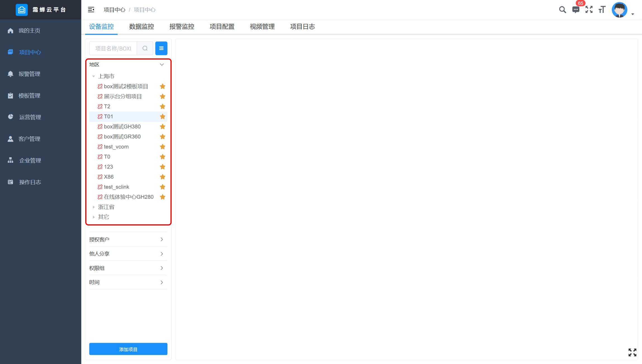Switch to the 视频管理 tab
This screenshot has height=364, width=642.
coord(262,27)
